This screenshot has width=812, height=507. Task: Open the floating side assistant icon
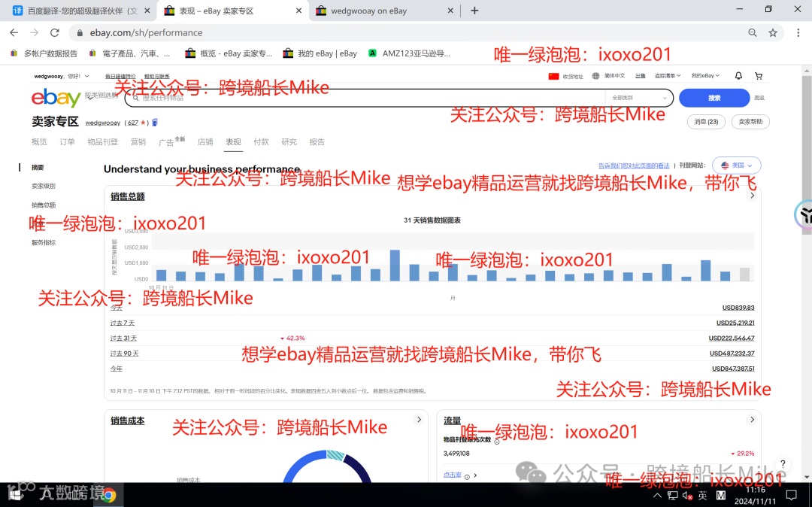(x=804, y=214)
